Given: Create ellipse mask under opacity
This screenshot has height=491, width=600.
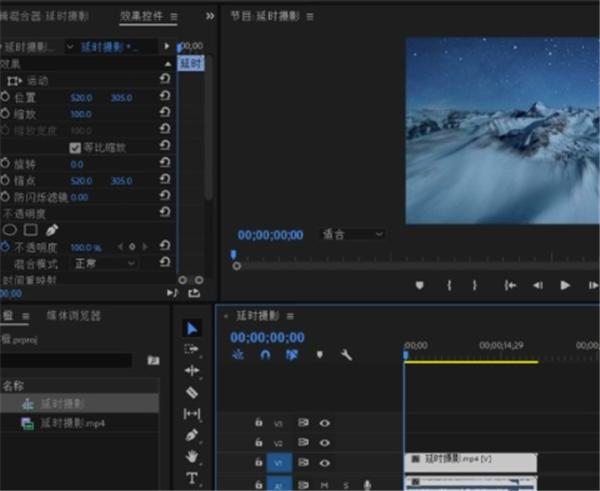Looking at the screenshot, I should click(x=10, y=230).
